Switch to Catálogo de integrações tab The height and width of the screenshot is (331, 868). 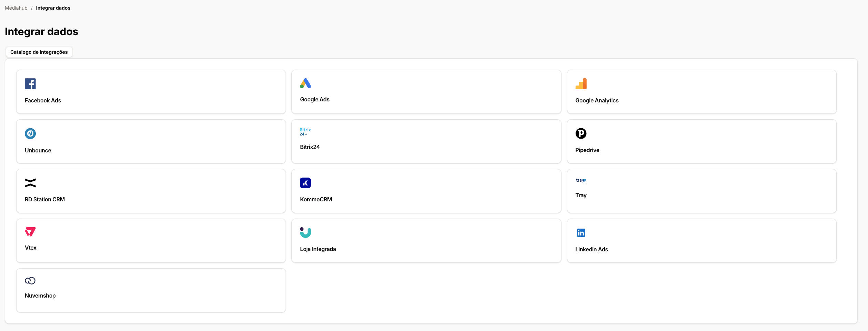(x=39, y=52)
